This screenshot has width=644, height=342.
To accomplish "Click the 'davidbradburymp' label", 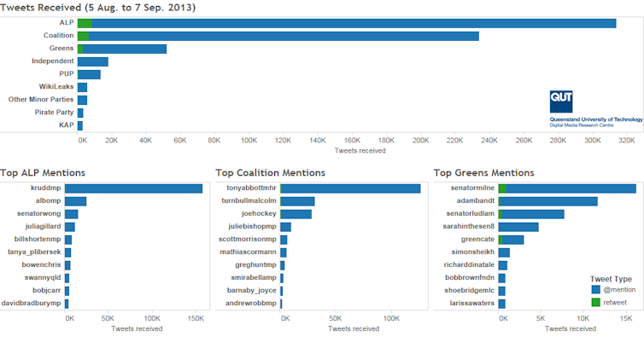I will 31,303.
